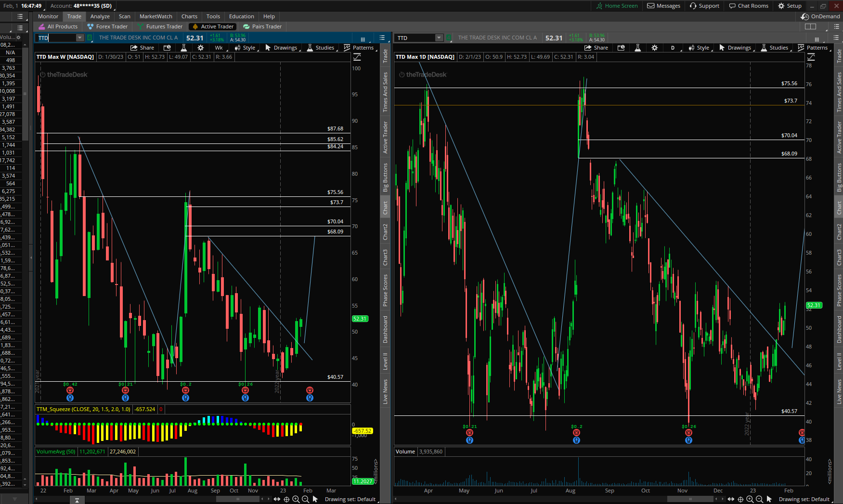843x504 pixels.
Task: Click calendar/time frame icon on daily chart
Action: tap(621, 48)
